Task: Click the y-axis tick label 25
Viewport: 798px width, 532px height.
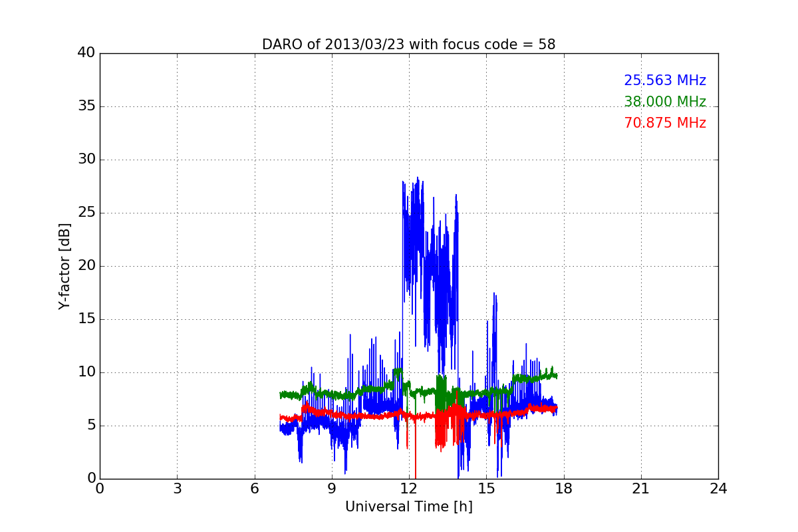Action: pyautogui.click(x=86, y=212)
